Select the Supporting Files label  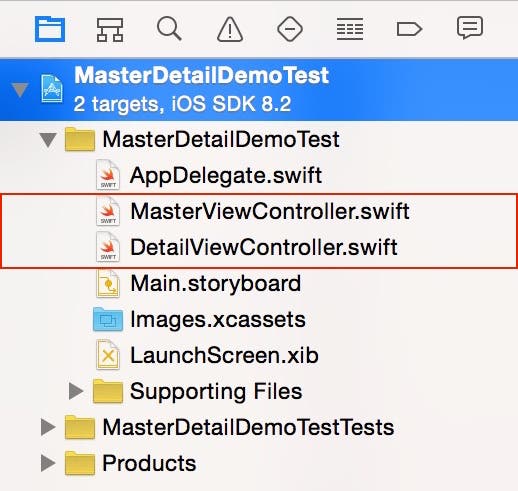point(216,391)
